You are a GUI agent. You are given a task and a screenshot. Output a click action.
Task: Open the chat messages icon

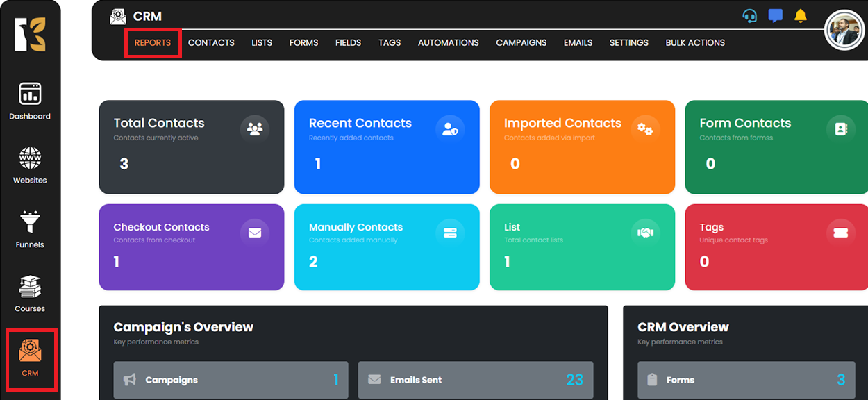click(776, 16)
